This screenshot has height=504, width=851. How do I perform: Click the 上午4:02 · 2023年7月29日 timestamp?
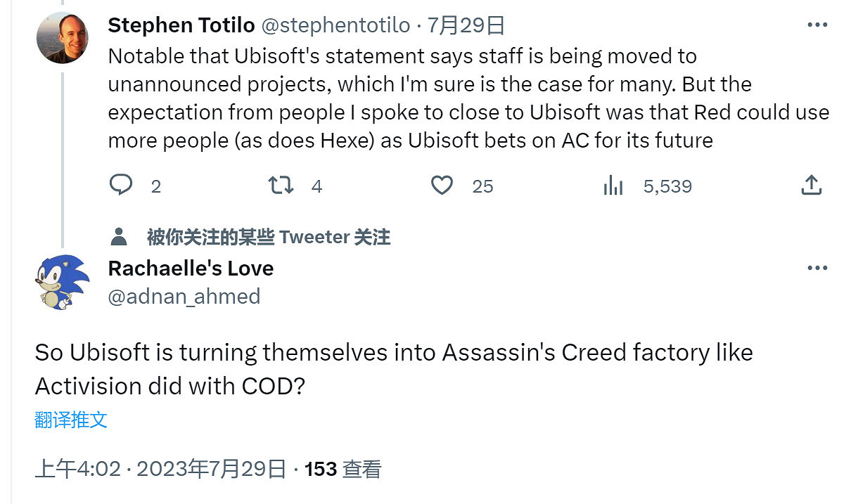160,469
